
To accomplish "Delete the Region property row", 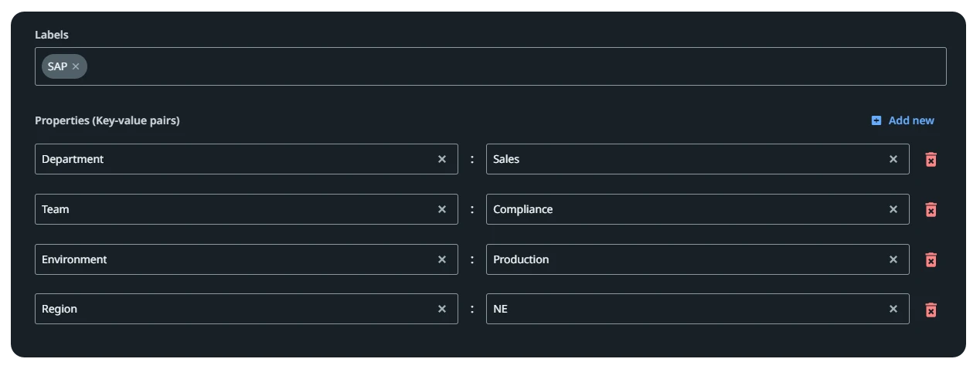I will click(931, 310).
